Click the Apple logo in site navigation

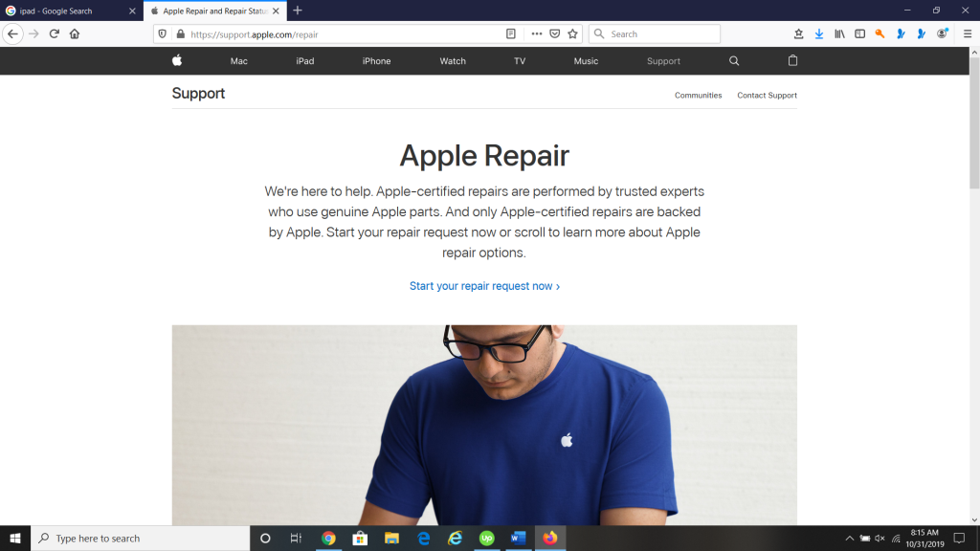click(x=177, y=60)
